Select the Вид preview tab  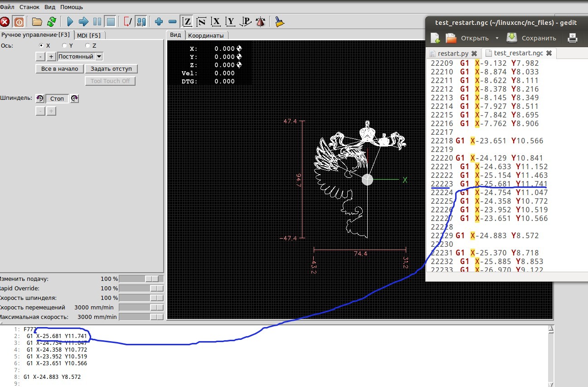pos(175,35)
